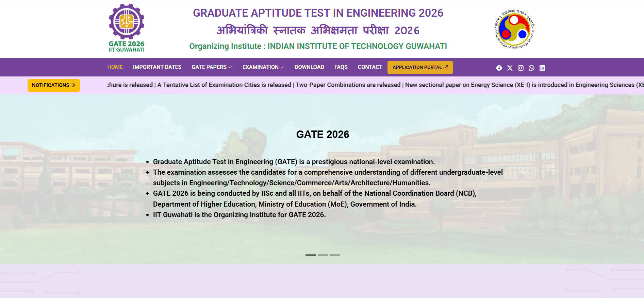The height and width of the screenshot is (298, 644).
Task: Click the IIT Guwahati institute emblem
Action: [514, 29]
